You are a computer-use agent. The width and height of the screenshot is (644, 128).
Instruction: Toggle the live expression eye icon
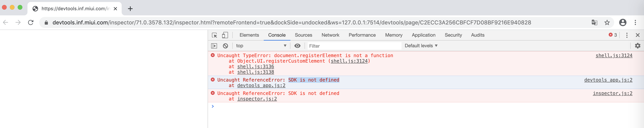[297, 46]
